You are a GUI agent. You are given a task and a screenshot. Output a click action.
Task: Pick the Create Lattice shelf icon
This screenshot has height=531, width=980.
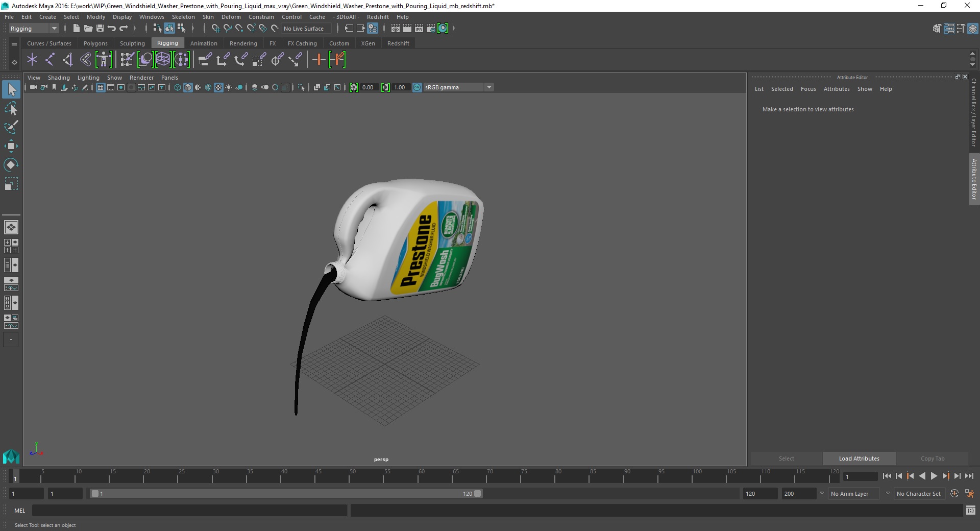pos(163,60)
